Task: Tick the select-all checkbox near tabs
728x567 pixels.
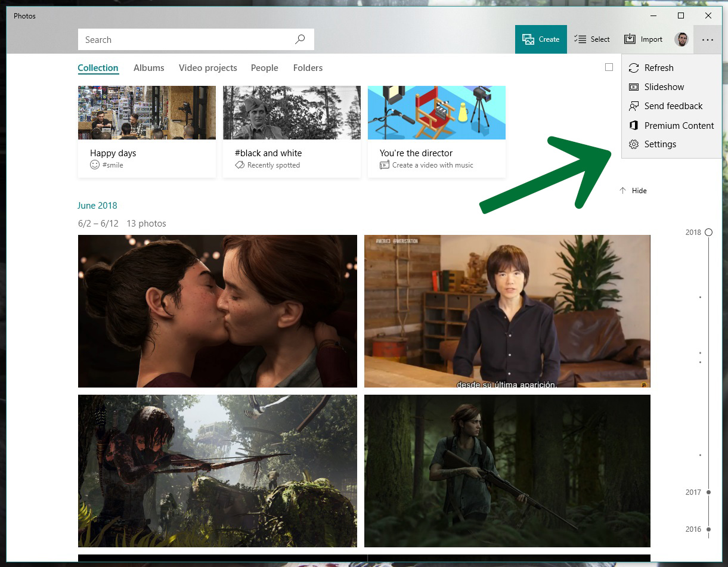Action: pos(609,67)
